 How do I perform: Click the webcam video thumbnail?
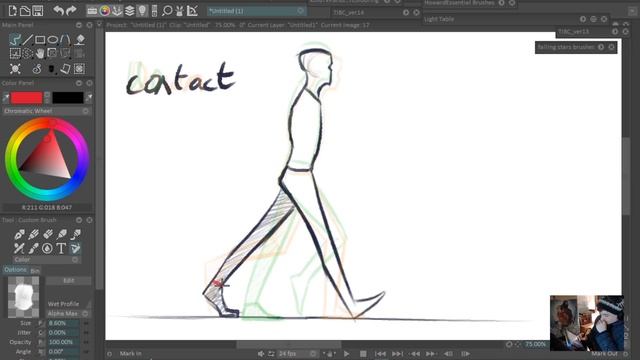click(587, 323)
